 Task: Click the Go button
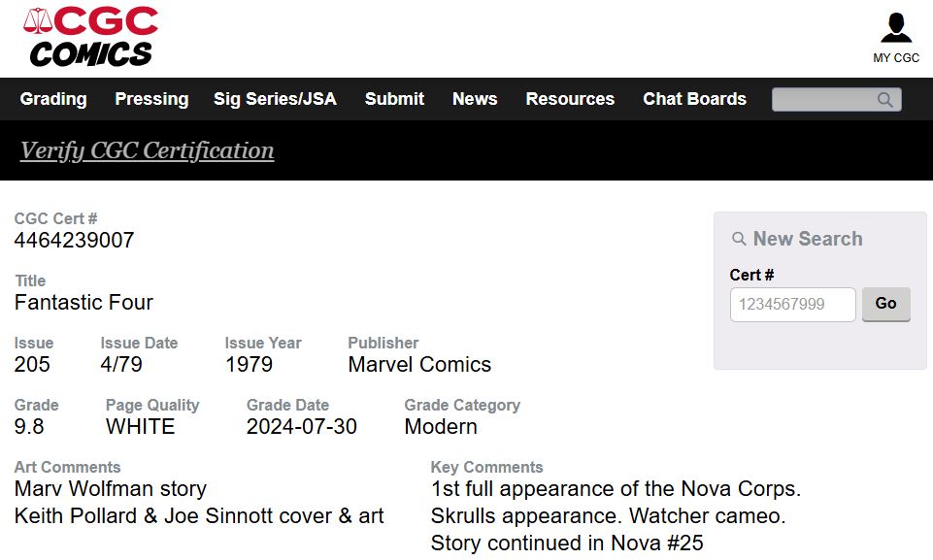[x=886, y=304]
